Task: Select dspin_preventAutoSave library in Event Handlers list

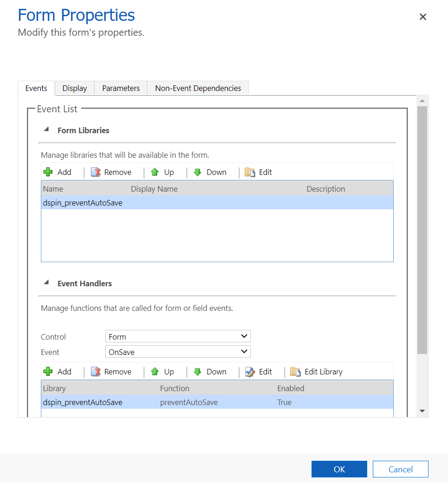Action: click(83, 402)
